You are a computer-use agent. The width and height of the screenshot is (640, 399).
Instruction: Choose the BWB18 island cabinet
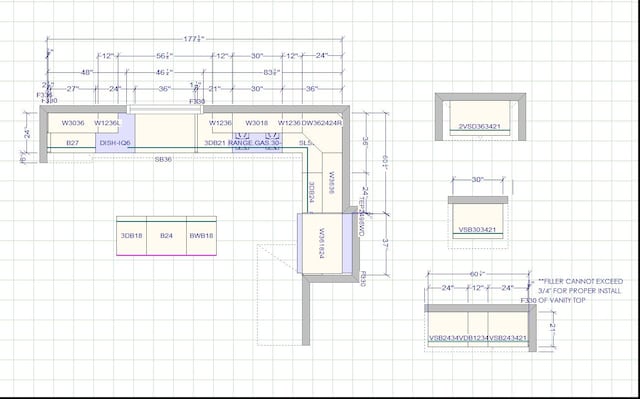point(201,236)
